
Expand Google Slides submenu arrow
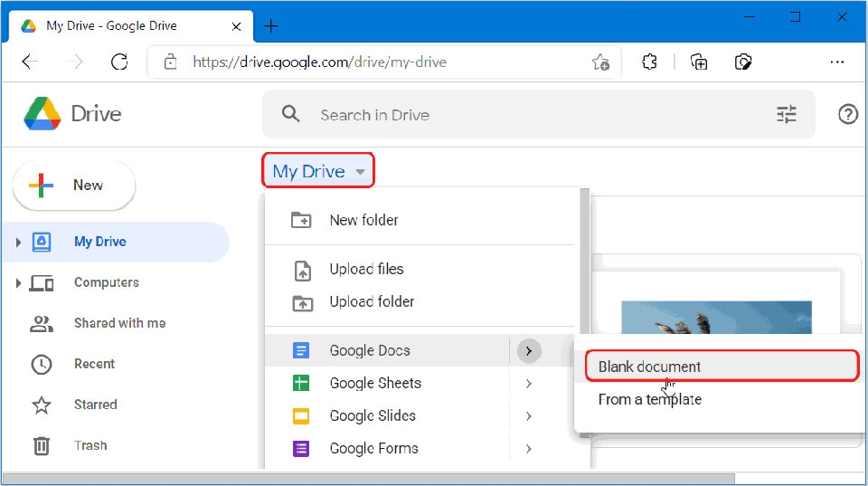click(529, 416)
